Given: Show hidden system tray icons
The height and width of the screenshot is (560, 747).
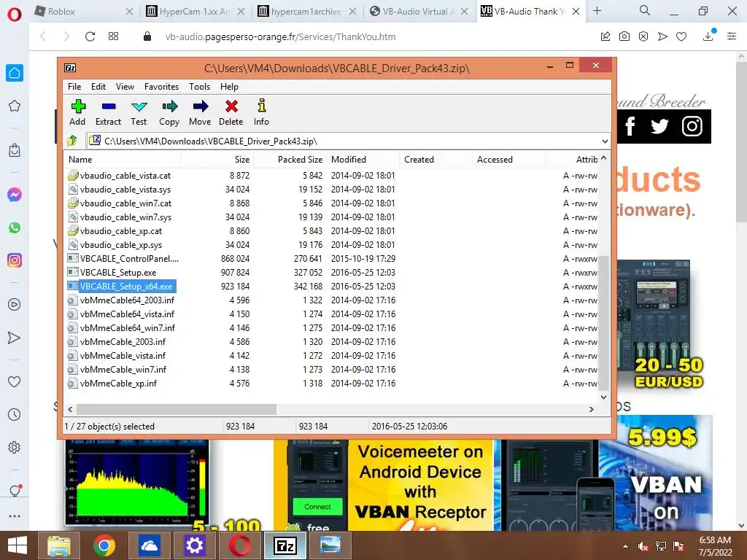Looking at the screenshot, I should pyautogui.click(x=625, y=546).
